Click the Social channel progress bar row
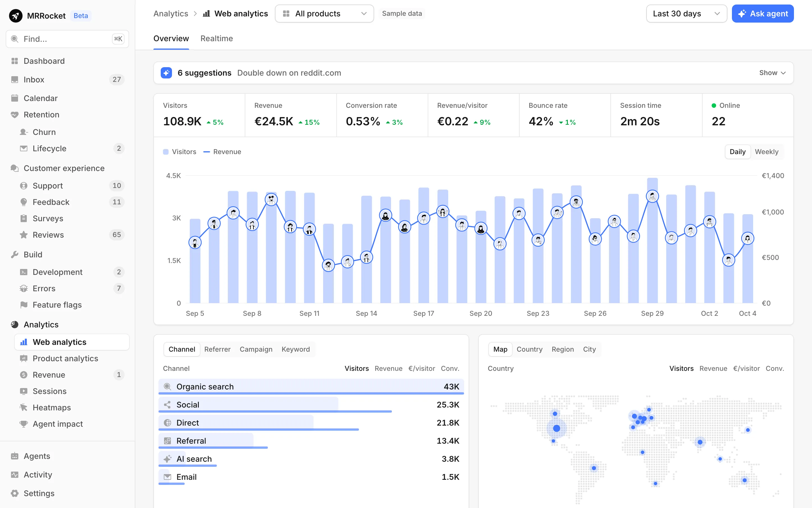The height and width of the screenshot is (508, 812). coord(311,405)
